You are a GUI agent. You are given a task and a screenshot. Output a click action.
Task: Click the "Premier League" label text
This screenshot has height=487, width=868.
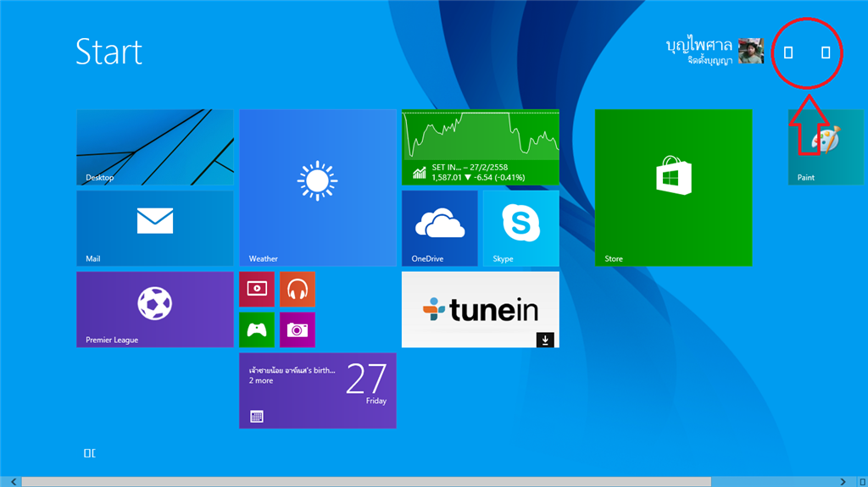(112, 340)
